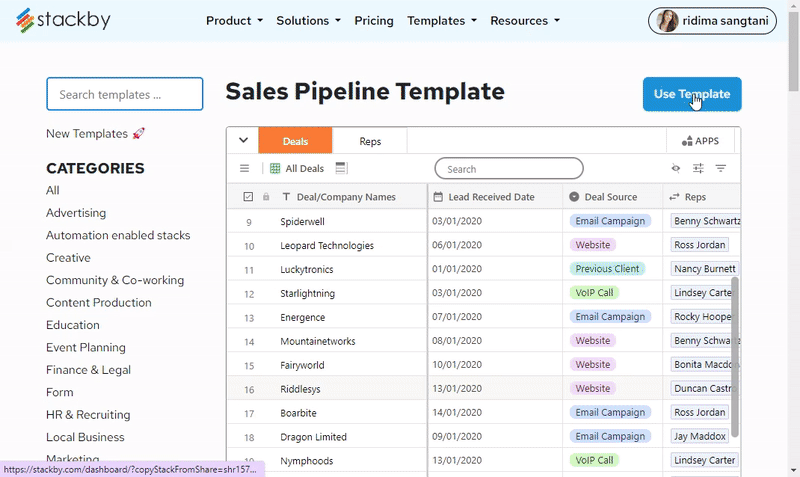
Task: Open the Finance & Legal category link
Action: pos(88,370)
